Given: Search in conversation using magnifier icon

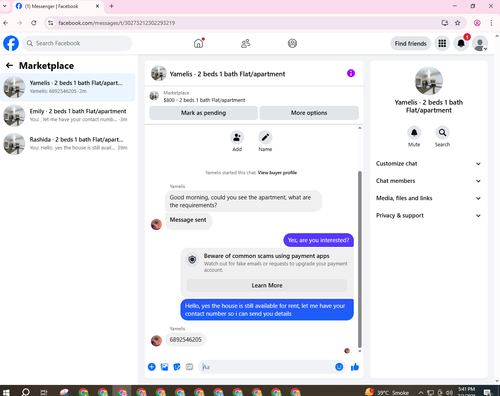Looking at the screenshot, I should pos(442,133).
